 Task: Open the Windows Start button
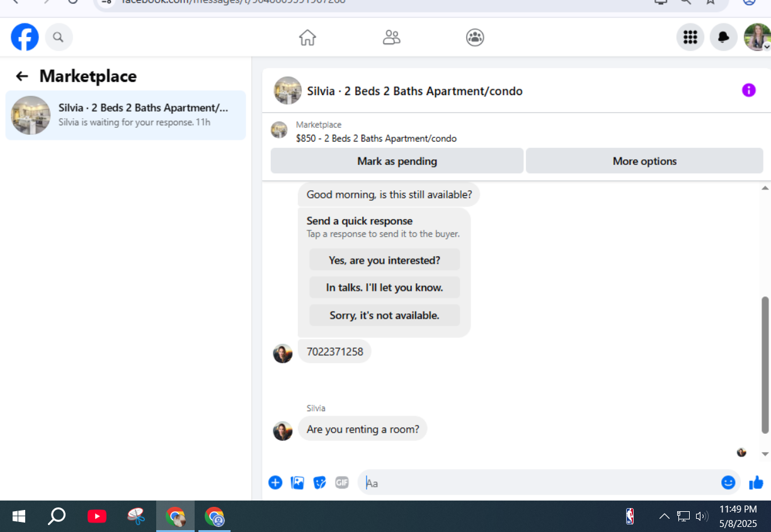[x=19, y=517]
